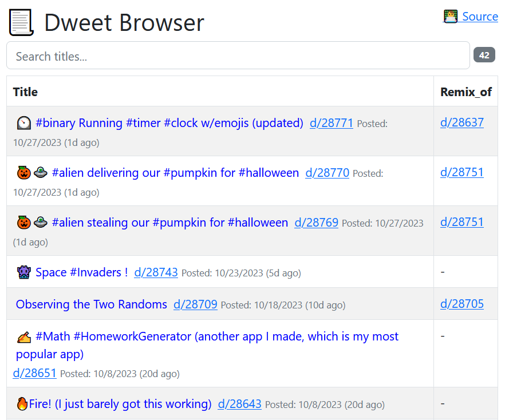The width and height of the screenshot is (505, 420).
Task: Open dweet d/28771 for the binary clock
Action: [331, 122]
